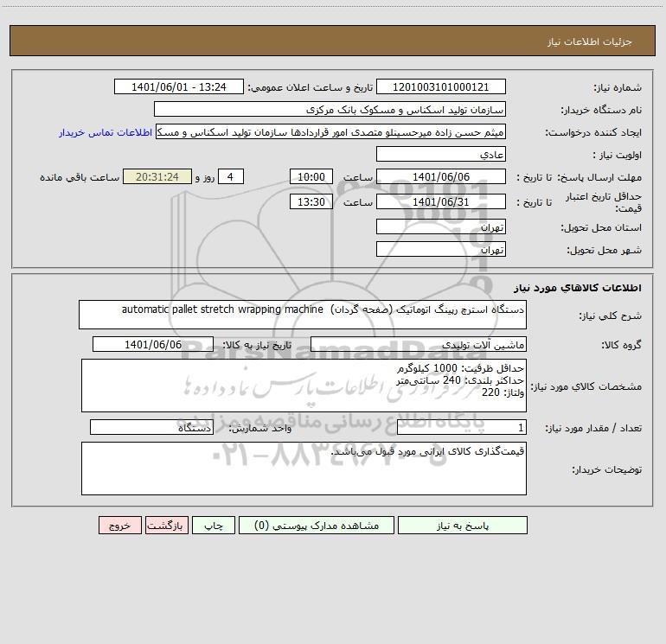Click the remaining time countdown field

[x=157, y=177]
